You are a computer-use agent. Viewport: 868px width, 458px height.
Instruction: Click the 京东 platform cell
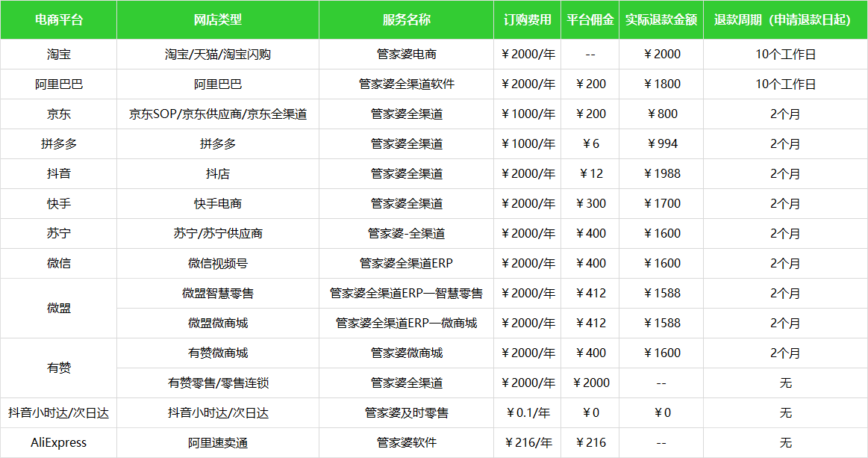click(x=59, y=114)
